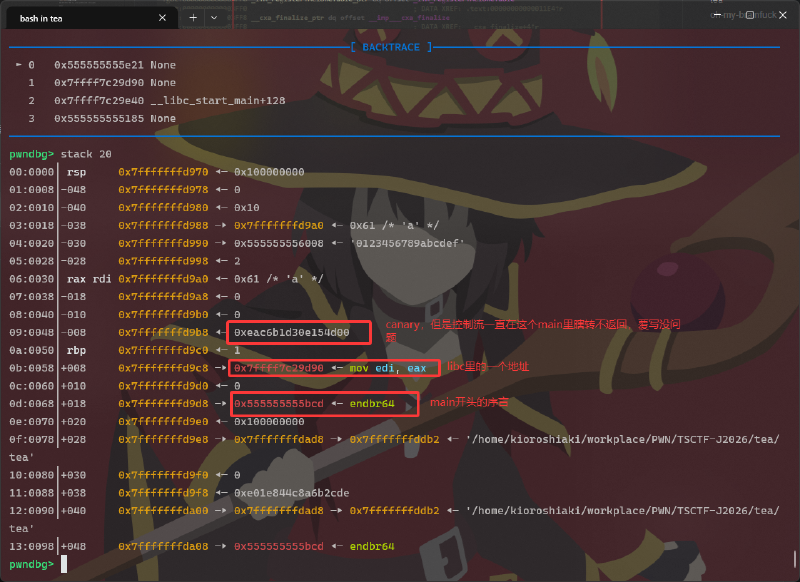800x582 pixels.
Task: Click backtrace frame 0 address 0x555555555e21
Action: click(99, 65)
